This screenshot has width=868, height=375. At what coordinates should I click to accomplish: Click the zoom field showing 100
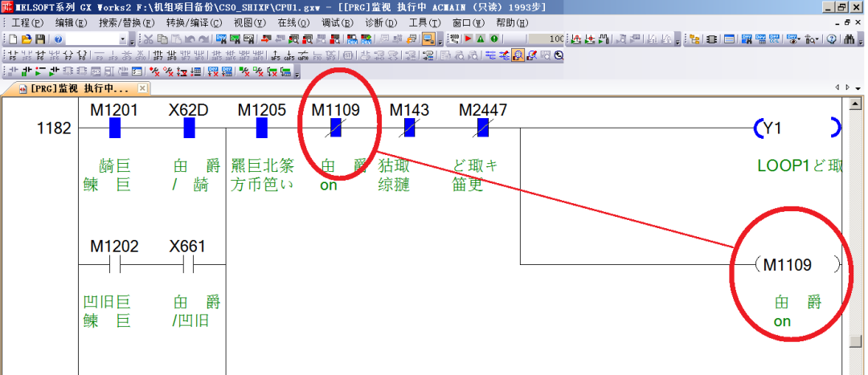545,39
